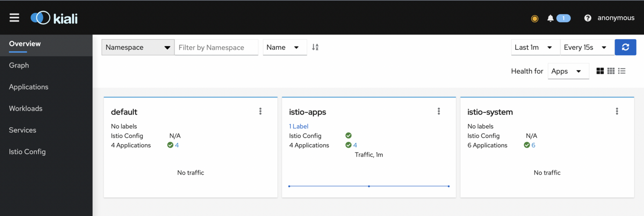Switch to expanded card view
Image resolution: width=644 pixels, height=216 pixels.
click(x=600, y=71)
